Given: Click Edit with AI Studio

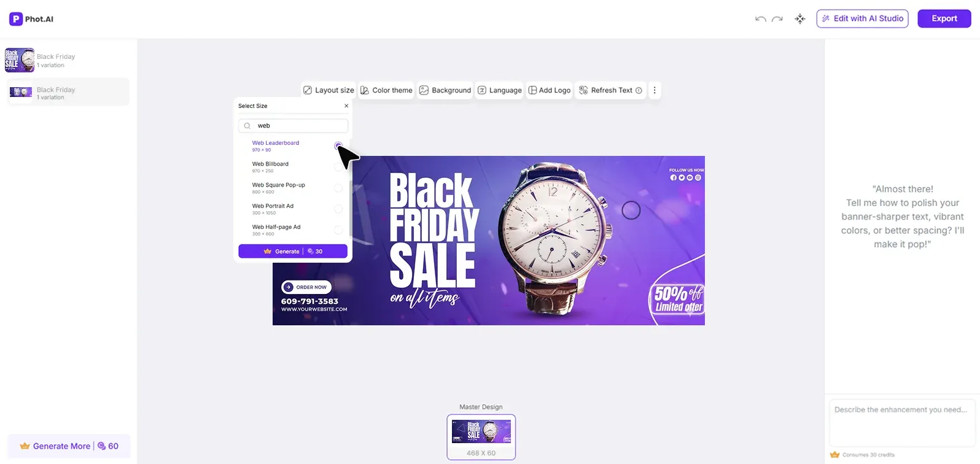Looking at the screenshot, I should tap(863, 18).
